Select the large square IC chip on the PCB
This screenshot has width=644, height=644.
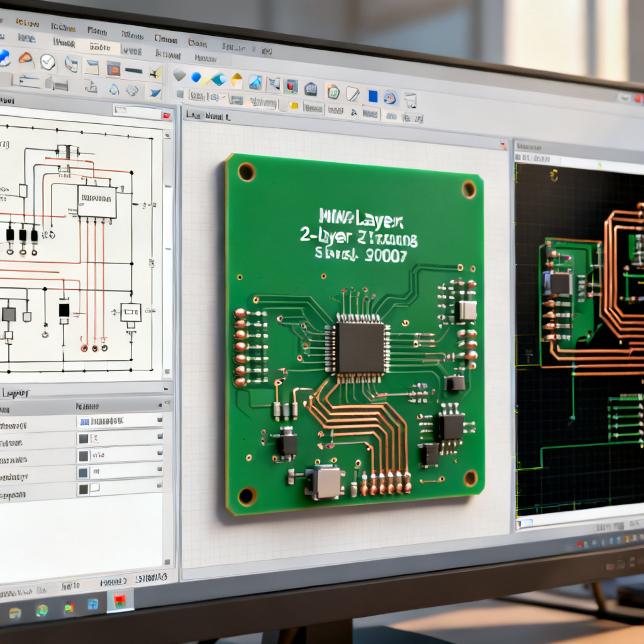point(360,348)
